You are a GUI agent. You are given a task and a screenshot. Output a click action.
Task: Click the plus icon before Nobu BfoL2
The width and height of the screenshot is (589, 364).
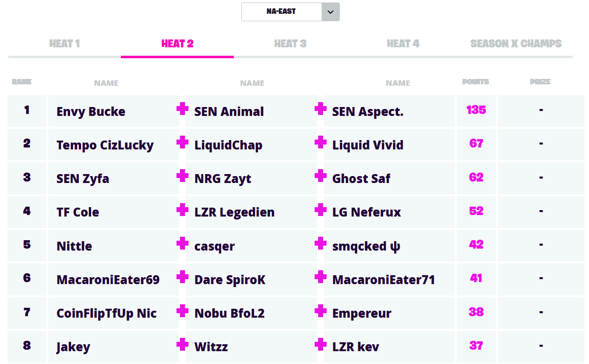[183, 311]
